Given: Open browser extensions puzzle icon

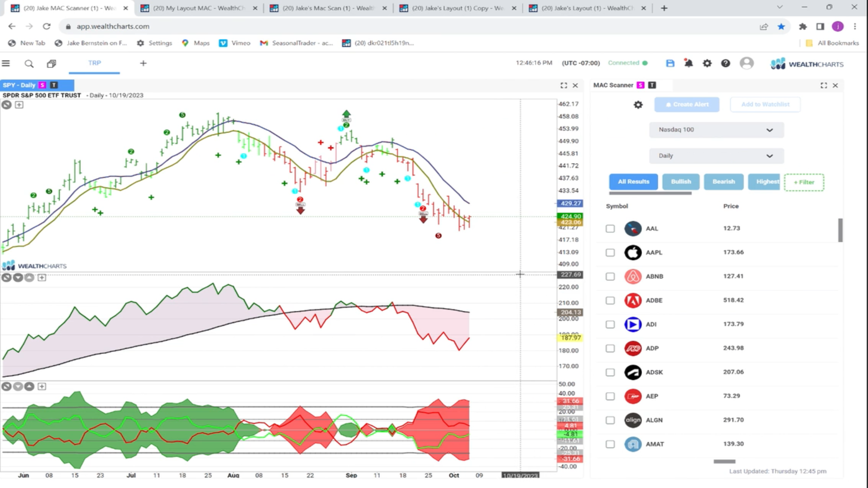Looking at the screenshot, I should click(x=802, y=27).
